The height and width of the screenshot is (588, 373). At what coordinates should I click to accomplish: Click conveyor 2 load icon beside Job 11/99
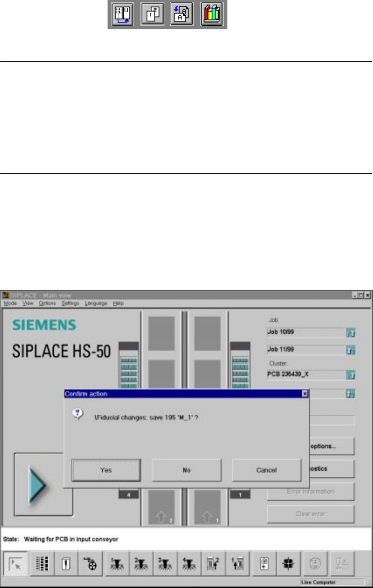click(x=351, y=350)
